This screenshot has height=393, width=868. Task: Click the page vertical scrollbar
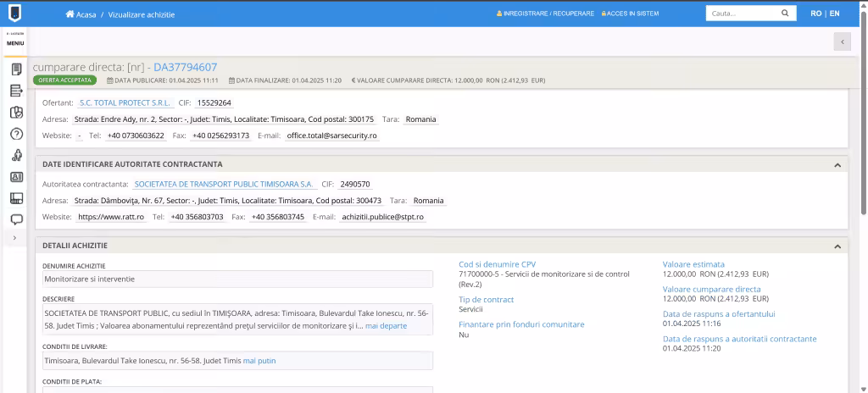(x=864, y=111)
